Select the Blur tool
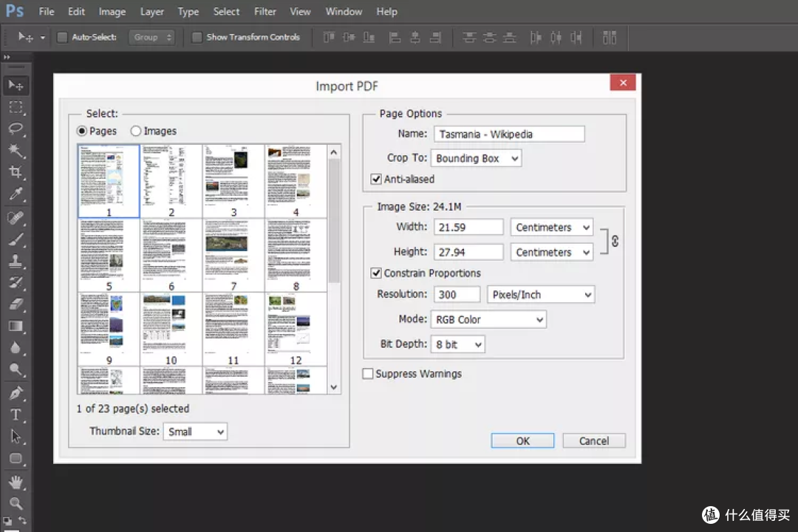The image size is (798, 532). (16, 348)
